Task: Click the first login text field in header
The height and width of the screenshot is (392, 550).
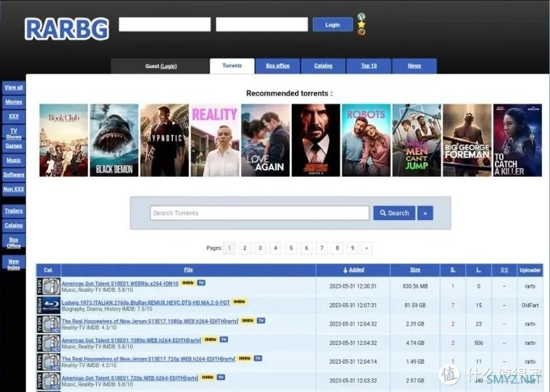Action: [165, 25]
